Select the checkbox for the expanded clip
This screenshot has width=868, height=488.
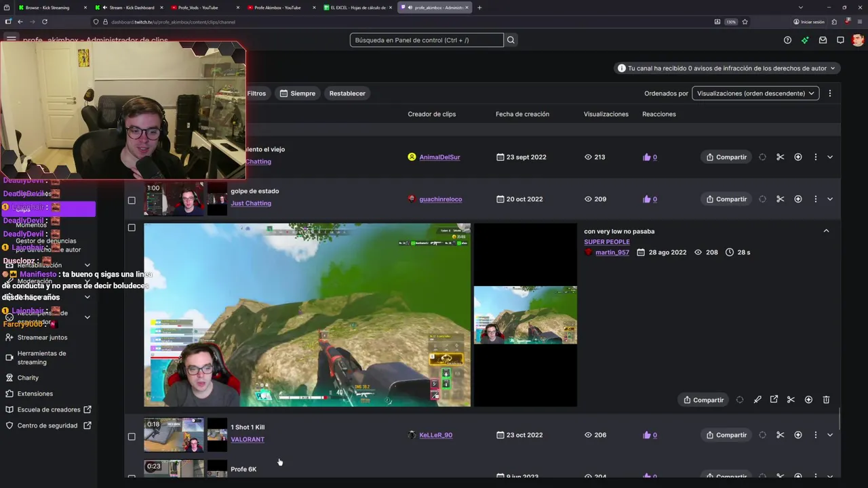(x=132, y=228)
